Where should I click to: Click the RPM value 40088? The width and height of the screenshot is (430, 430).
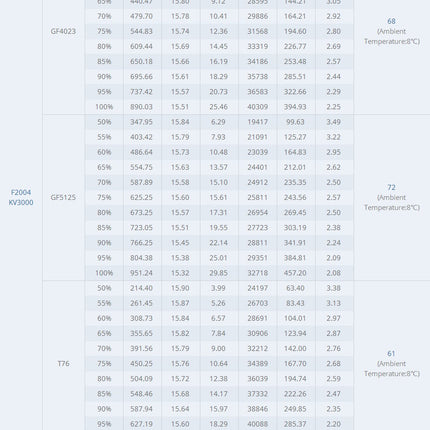click(257, 424)
